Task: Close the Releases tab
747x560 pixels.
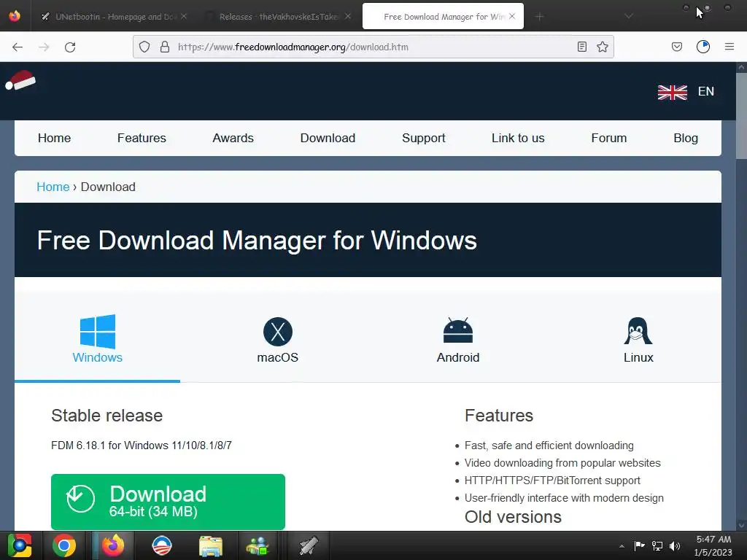Action: click(x=348, y=16)
